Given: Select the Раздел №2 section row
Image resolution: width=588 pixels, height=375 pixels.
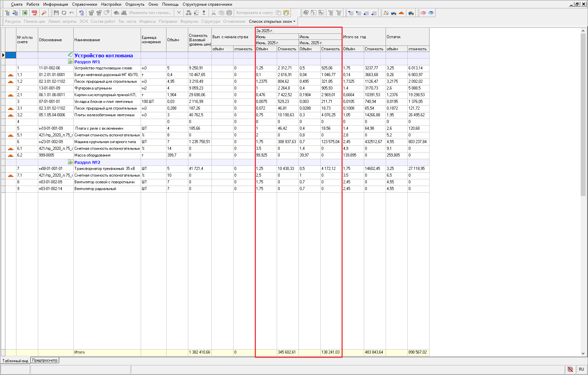Looking at the screenshot, I should (87, 162).
